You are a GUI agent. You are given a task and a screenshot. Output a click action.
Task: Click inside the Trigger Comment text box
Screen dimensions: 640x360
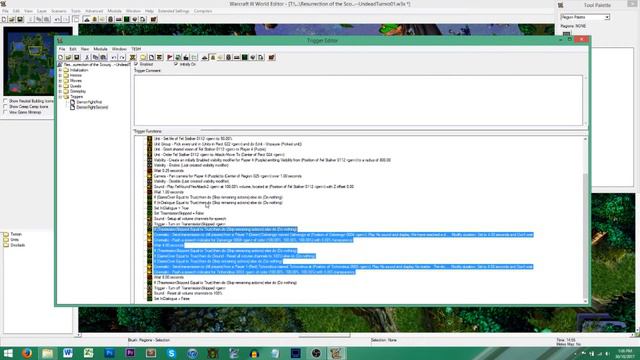coord(358,100)
